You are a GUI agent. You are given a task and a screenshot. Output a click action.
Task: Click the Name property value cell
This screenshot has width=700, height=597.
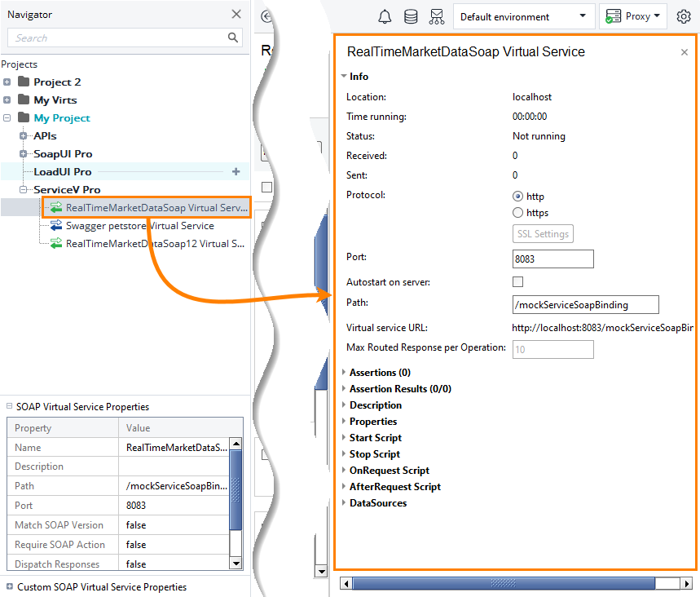coord(174,447)
